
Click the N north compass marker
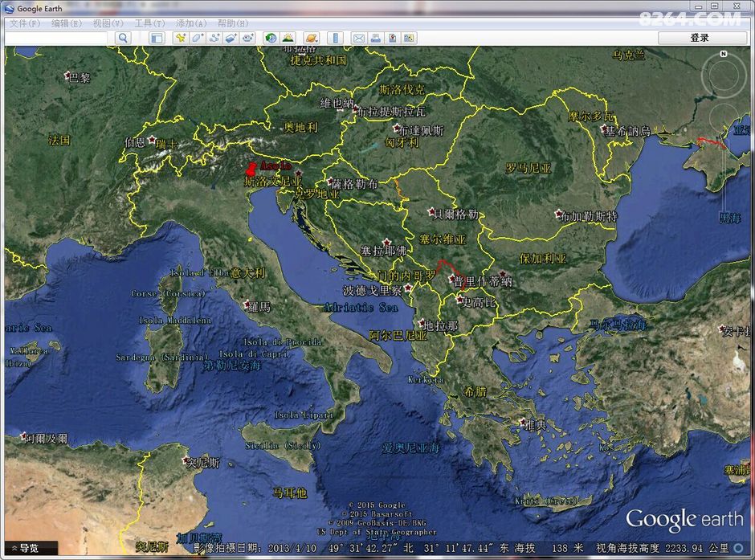pos(723,54)
